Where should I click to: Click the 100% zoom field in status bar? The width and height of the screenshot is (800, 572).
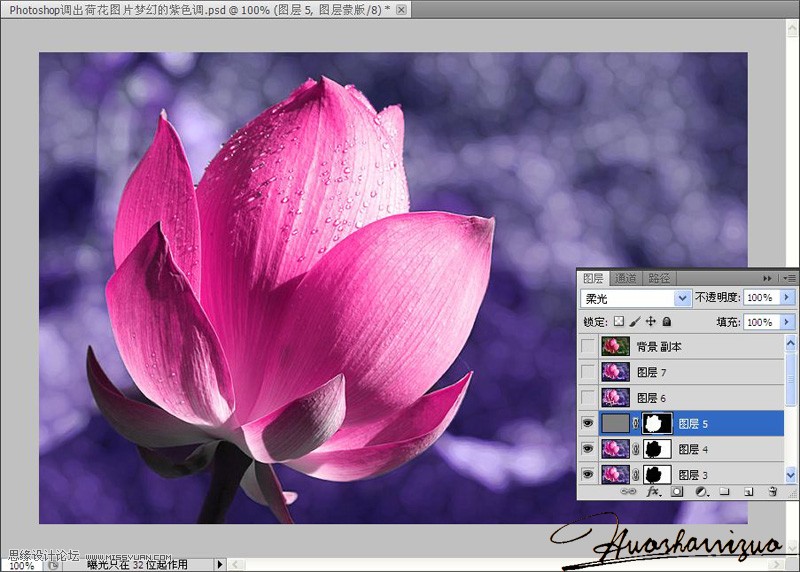click(21, 565)
